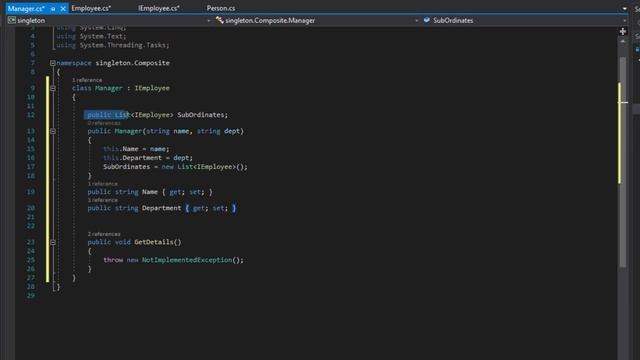Open '1 reference' CodeLens above Department property

(x=102, y=200)
